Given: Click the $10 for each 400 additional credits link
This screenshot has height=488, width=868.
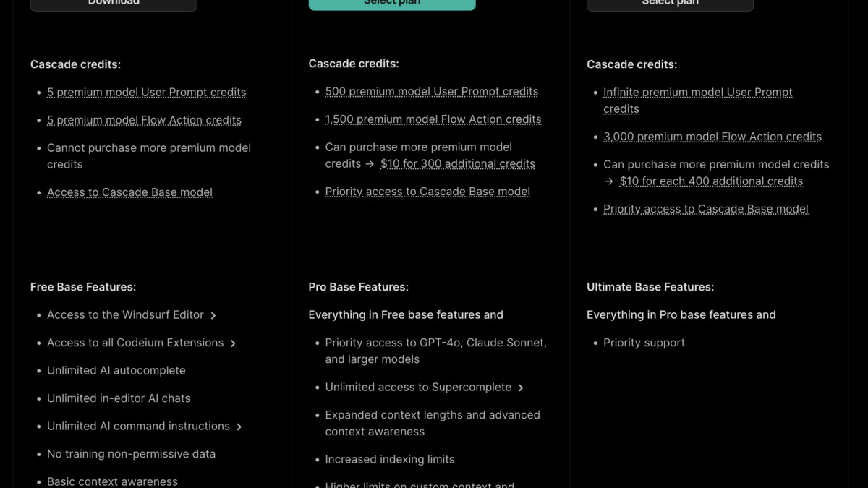Looking at the screenshot, I should [x=711, y=181].
